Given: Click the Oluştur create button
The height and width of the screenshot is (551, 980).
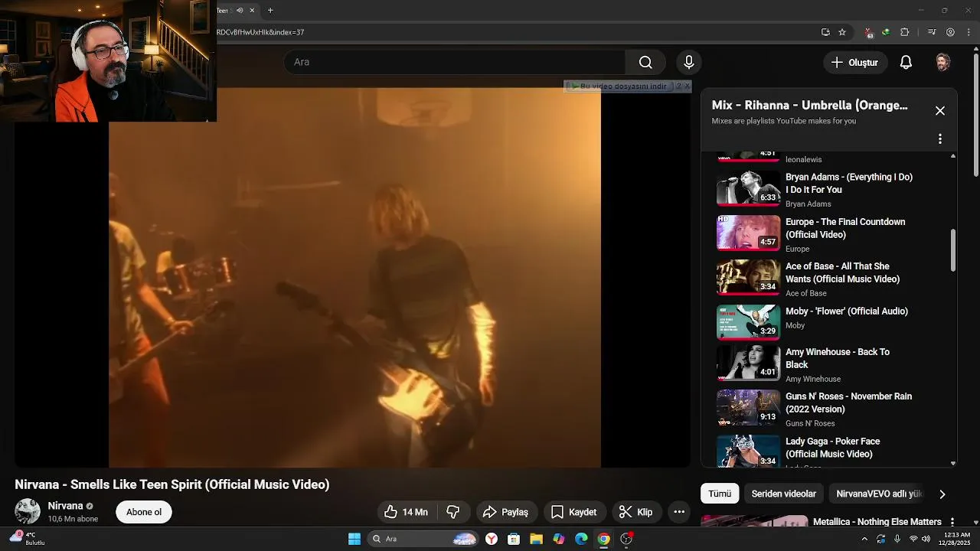Looking at the screenshot, I should 855,63.
